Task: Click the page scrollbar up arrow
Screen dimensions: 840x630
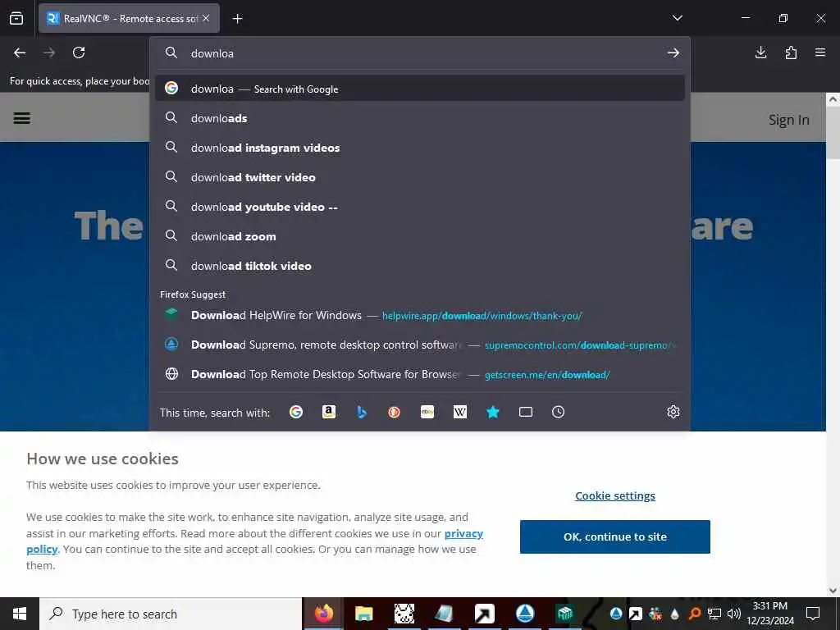Action: click(833, 99)
